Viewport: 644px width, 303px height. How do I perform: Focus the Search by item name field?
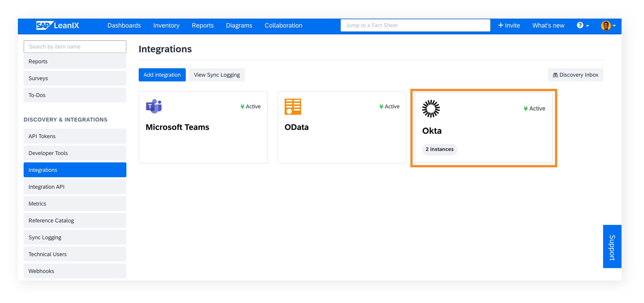tap(75, 47)
